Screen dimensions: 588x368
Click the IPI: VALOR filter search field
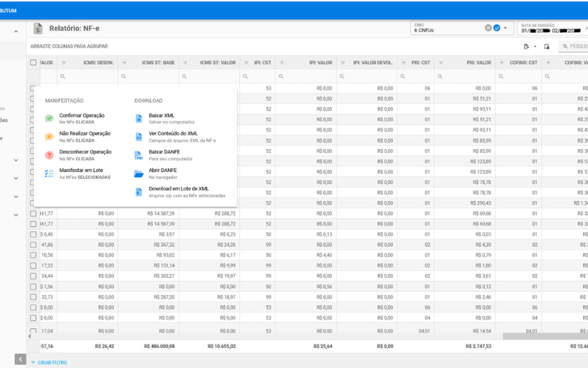306,76
